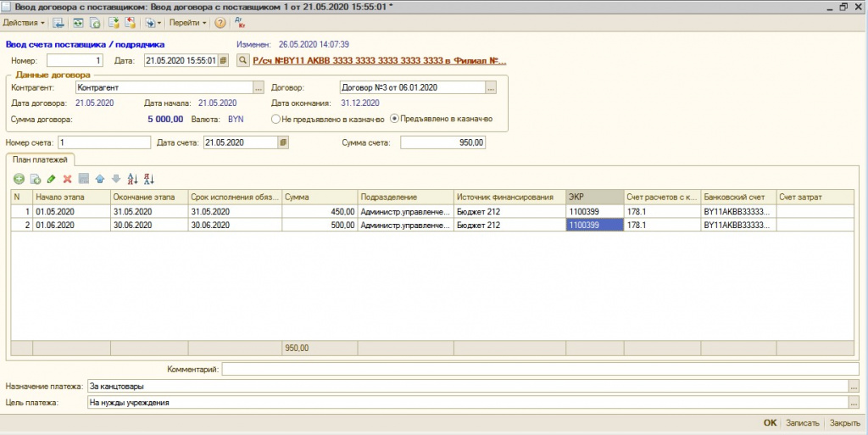This screenshot has height=435, width=868.
Task: Show Дт/Кт postings icon
Action: point(240,23)
